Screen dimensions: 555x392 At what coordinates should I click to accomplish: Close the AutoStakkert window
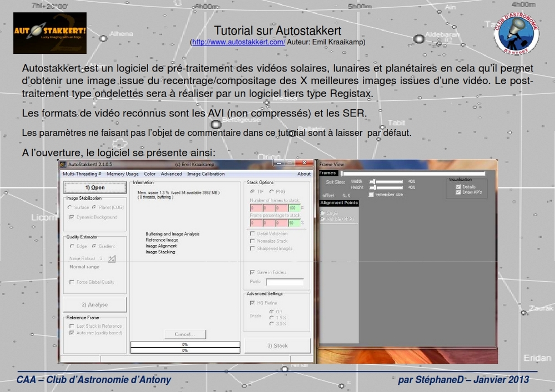click(304, 163)
